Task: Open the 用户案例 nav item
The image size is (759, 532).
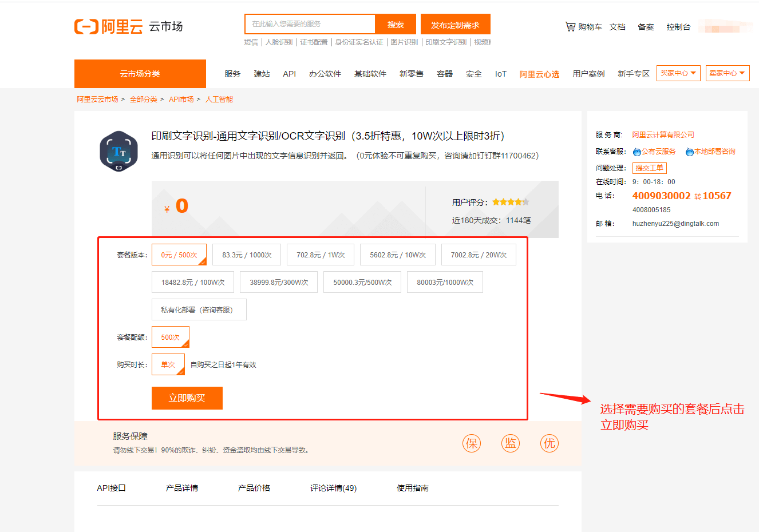Action: tap(588, 74)
